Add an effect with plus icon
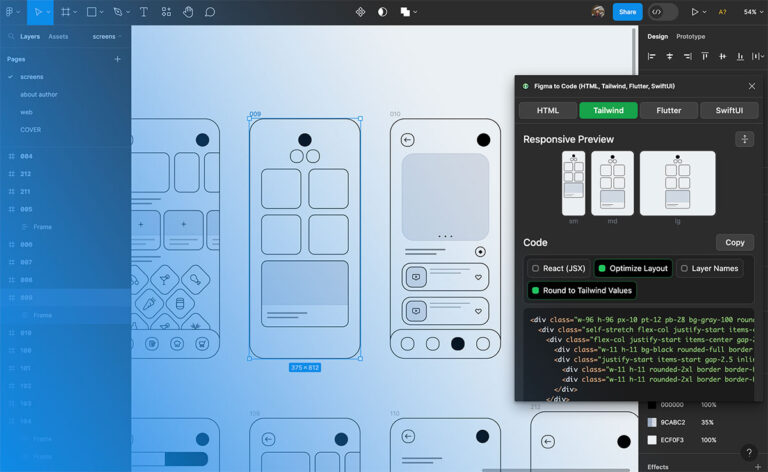Viewport: 768px width, 472px height. tap(758, 467)
